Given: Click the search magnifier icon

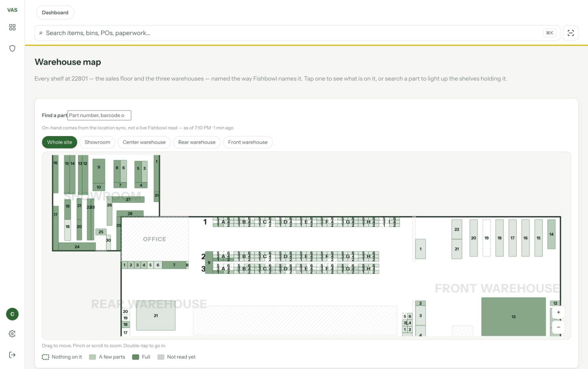Looking at the screenshot, I should tap(41, 33).
